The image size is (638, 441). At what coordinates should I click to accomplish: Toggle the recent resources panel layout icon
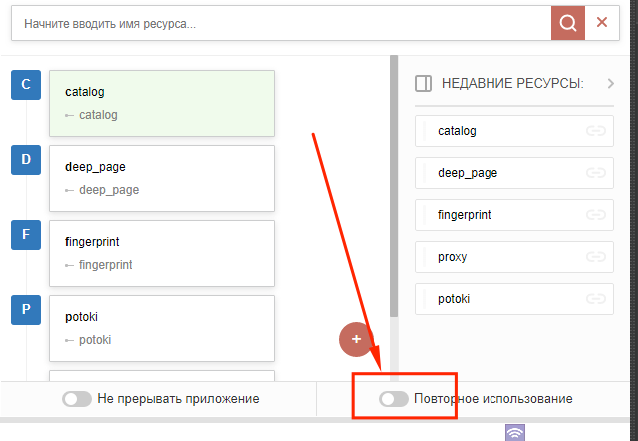click(x=423, y=83)
